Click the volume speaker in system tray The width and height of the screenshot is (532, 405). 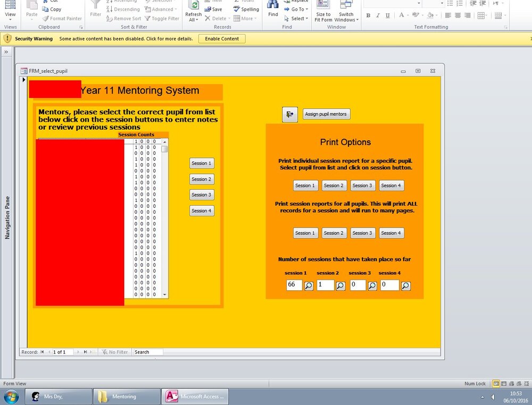tap(493, 397)
